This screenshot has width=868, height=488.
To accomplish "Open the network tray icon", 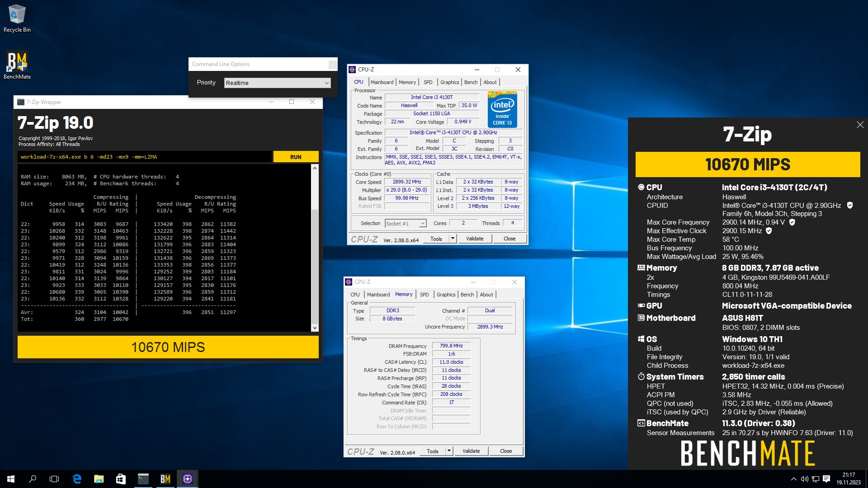I will (815, 479).
